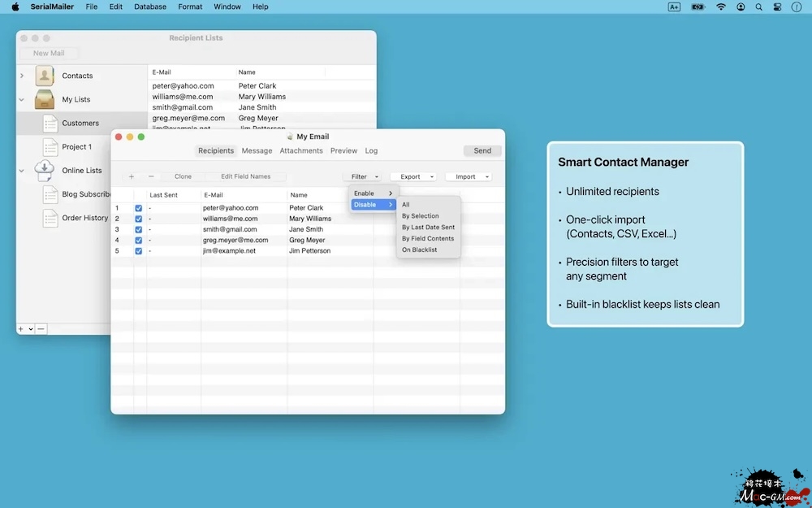Click the Last Sent column header

click(x=163, y=195)
